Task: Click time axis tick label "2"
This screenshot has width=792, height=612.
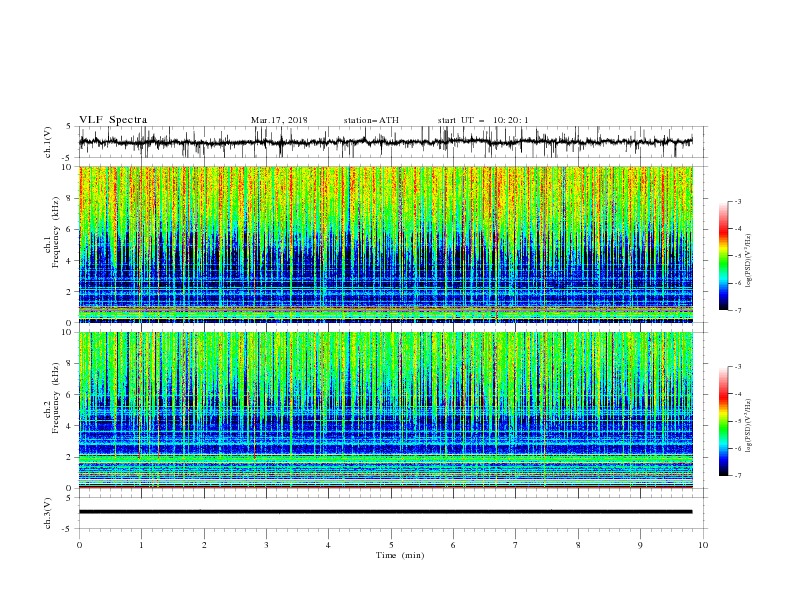Action: click(204, 545)
